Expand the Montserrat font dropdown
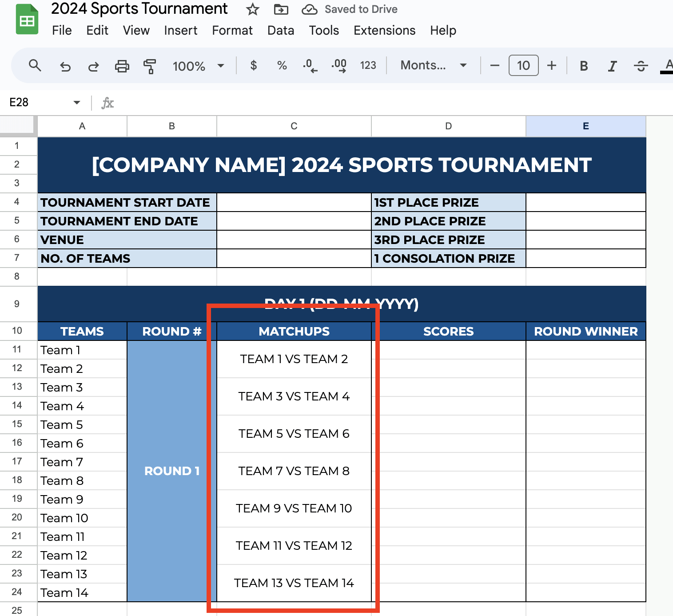Screen dimensions: 673x616 click(433, 66)
